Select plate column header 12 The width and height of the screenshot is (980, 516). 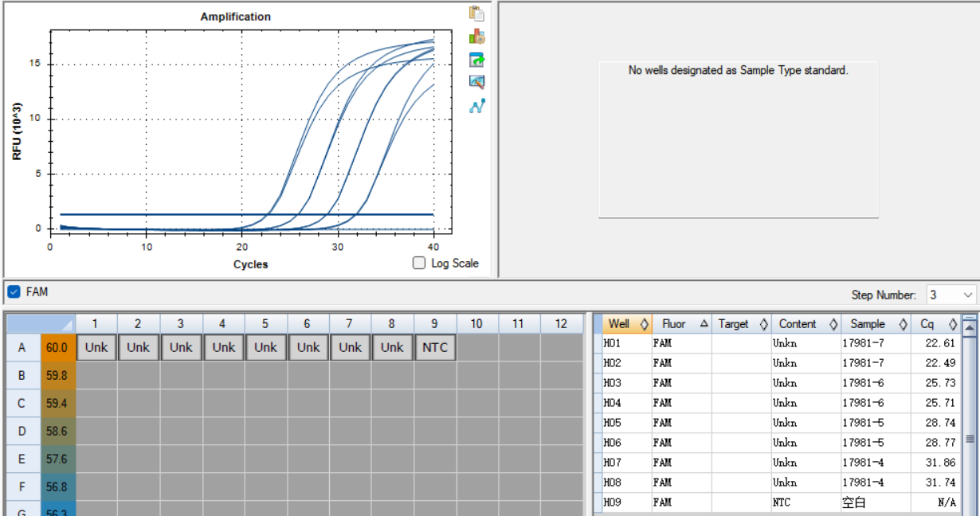(x=561, y=323)
